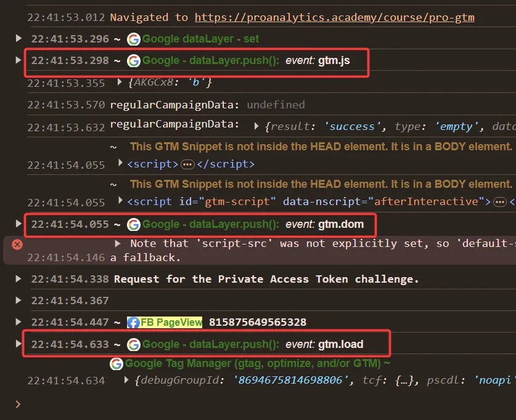The image size is (516, 420).
Task: Expand the script-src error message
Action: click(118, 243)
